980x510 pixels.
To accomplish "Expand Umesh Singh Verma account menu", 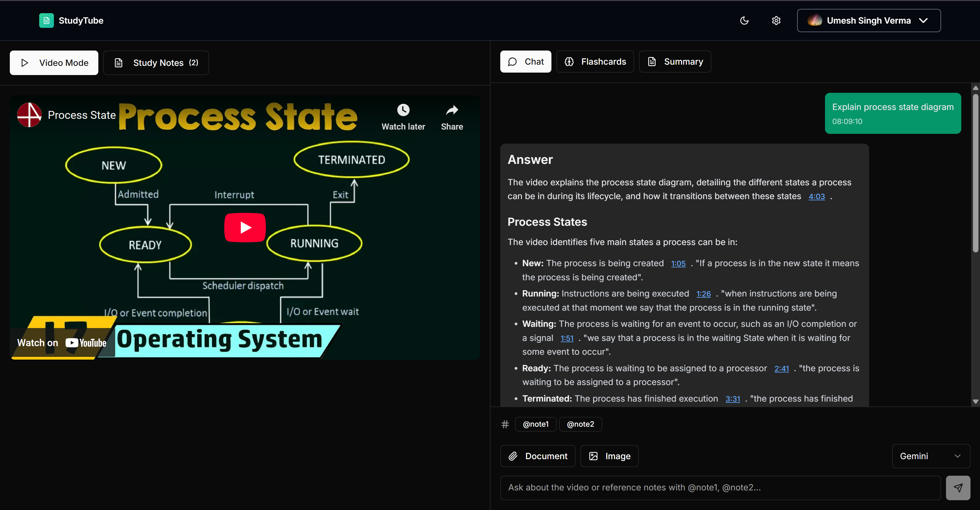I will click(868, 21).
